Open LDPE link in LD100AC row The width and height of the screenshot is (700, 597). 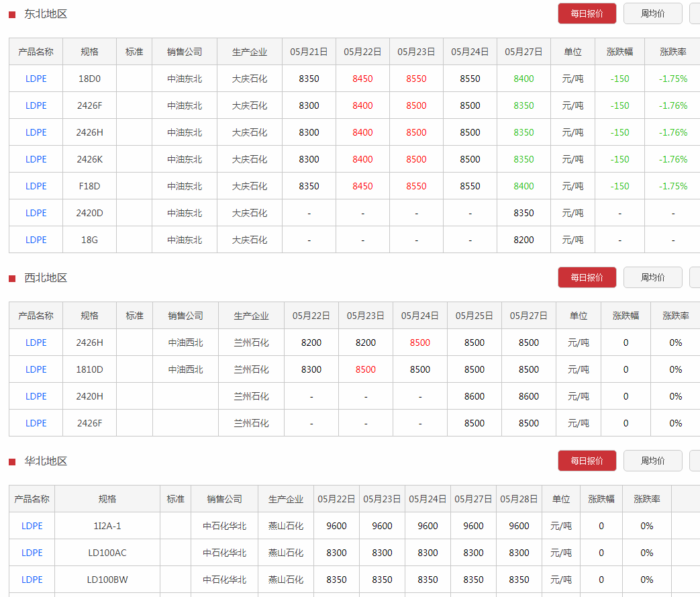[32, 552]
